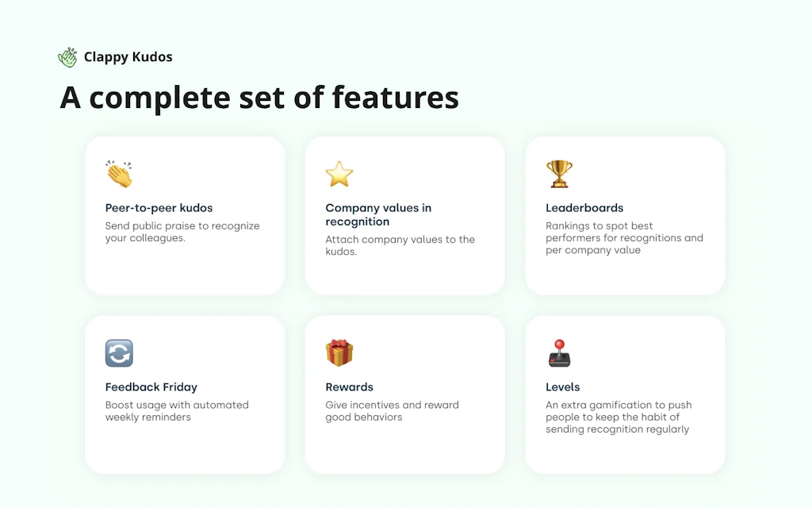Select the Leaderboards feature title
The width and height of the screenshot is (812, 508).
(x=584, y=208)
